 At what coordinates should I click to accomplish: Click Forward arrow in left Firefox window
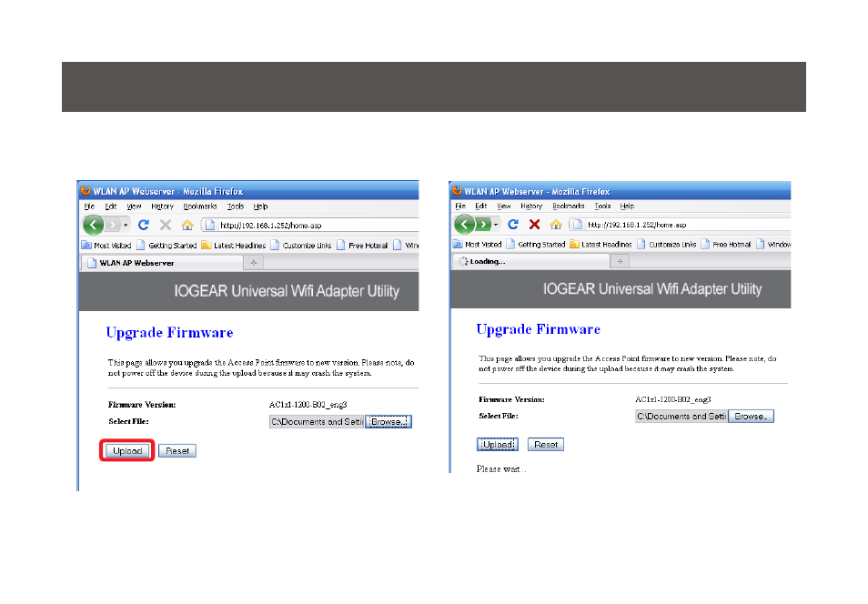pyautogui.click(x=113, y=225)
